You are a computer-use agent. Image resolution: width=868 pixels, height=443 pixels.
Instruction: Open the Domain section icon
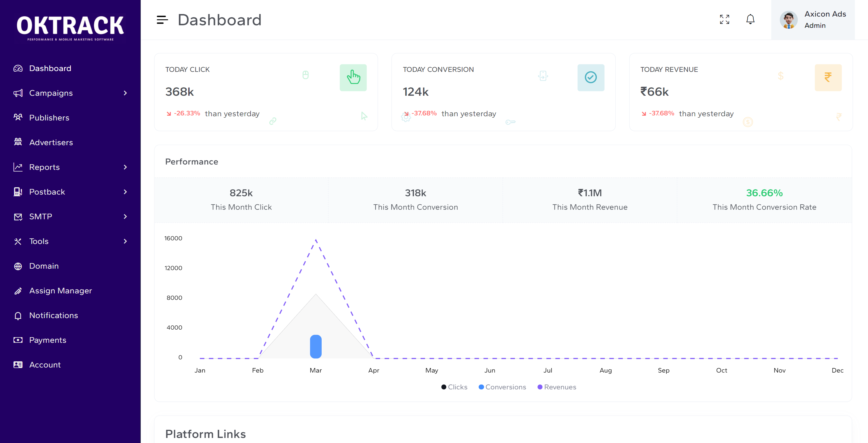(18, 266)
